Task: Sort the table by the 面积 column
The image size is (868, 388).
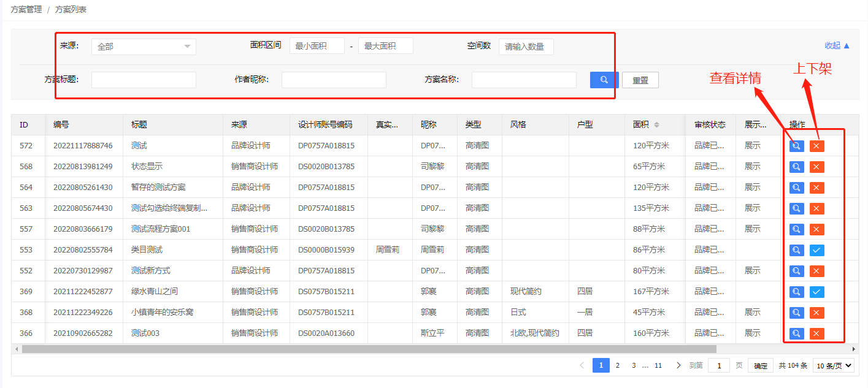Action: [x=656, y=125]
